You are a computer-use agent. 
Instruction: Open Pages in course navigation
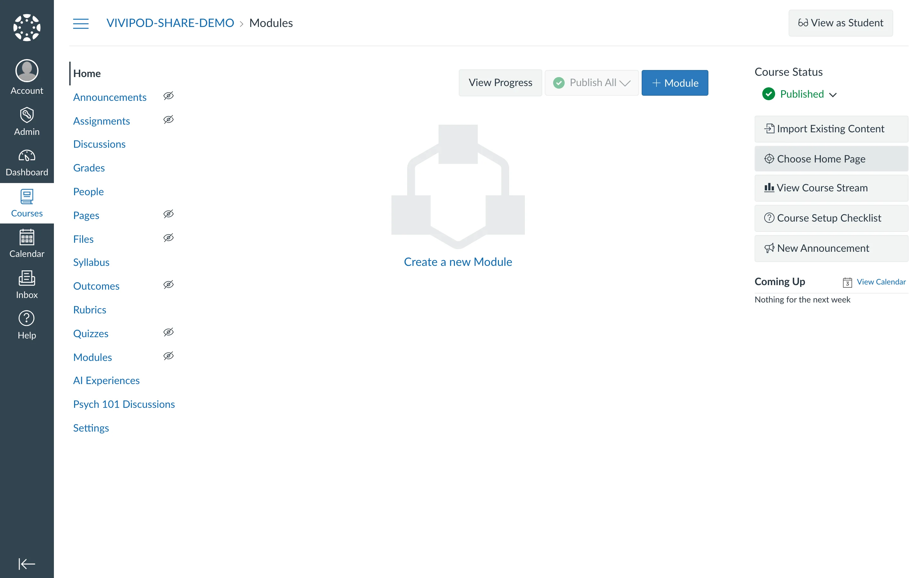pos(86,215)
